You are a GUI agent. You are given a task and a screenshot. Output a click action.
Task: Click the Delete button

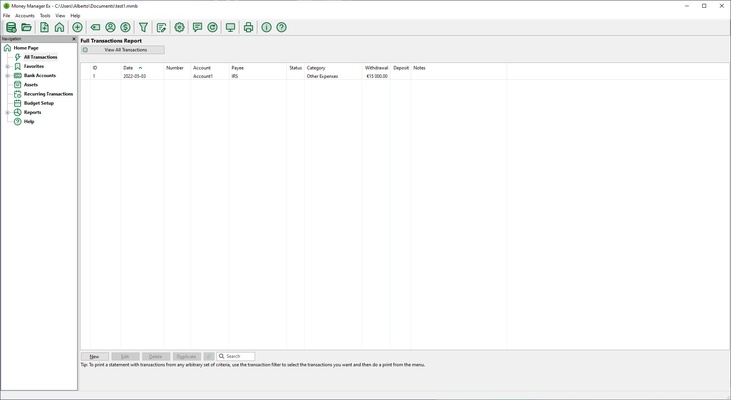click(156, 357)
